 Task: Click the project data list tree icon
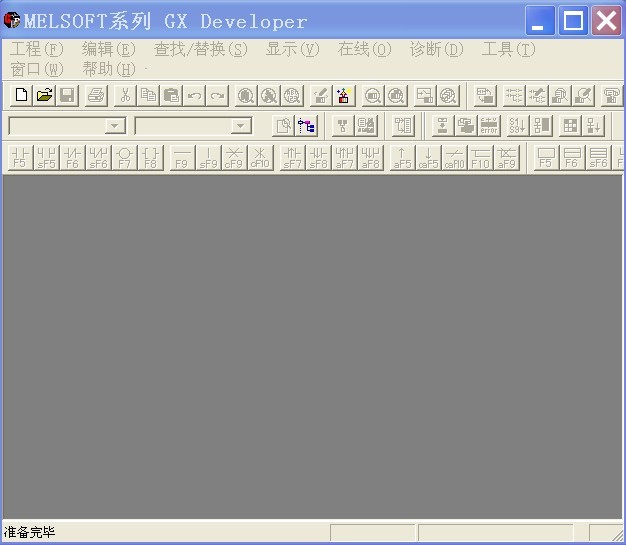point(307,126)
